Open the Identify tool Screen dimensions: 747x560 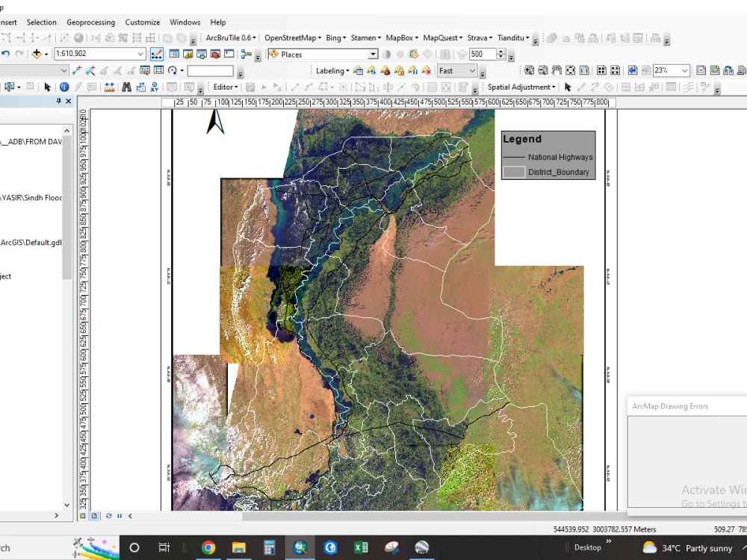coord(63,87)
